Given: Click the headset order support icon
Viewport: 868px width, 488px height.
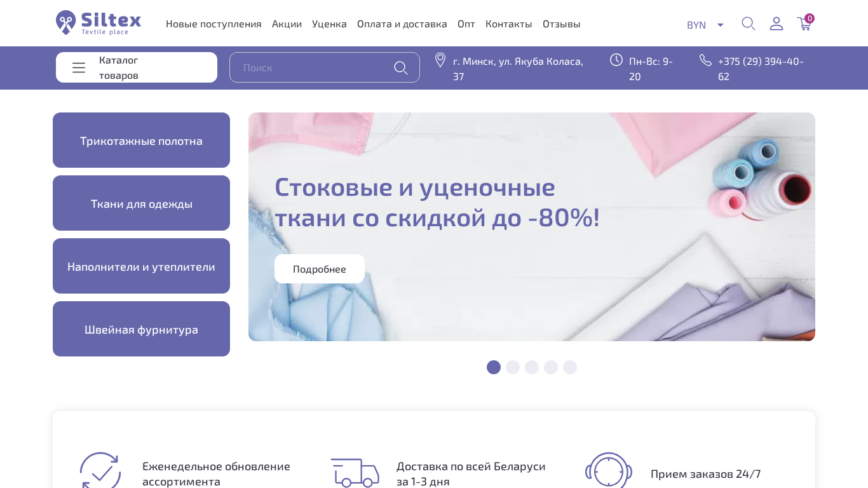Looking at the screenshot, I should tap(609, 470).
